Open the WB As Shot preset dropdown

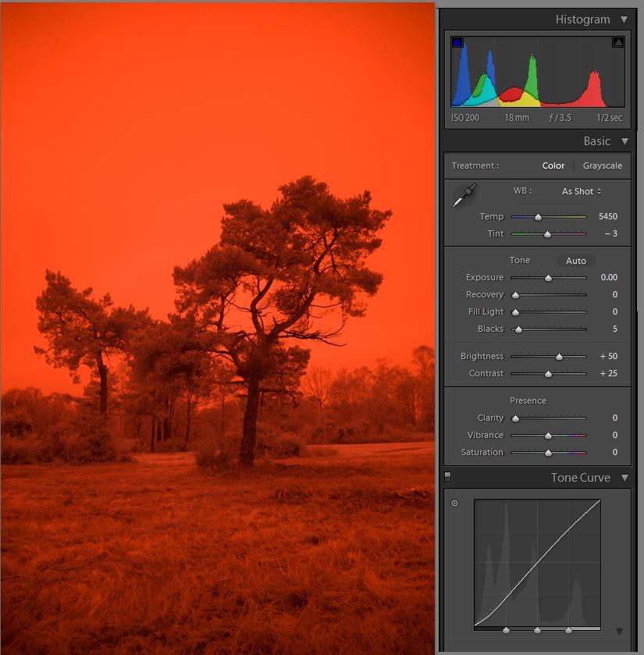click(x=582, y=191)
